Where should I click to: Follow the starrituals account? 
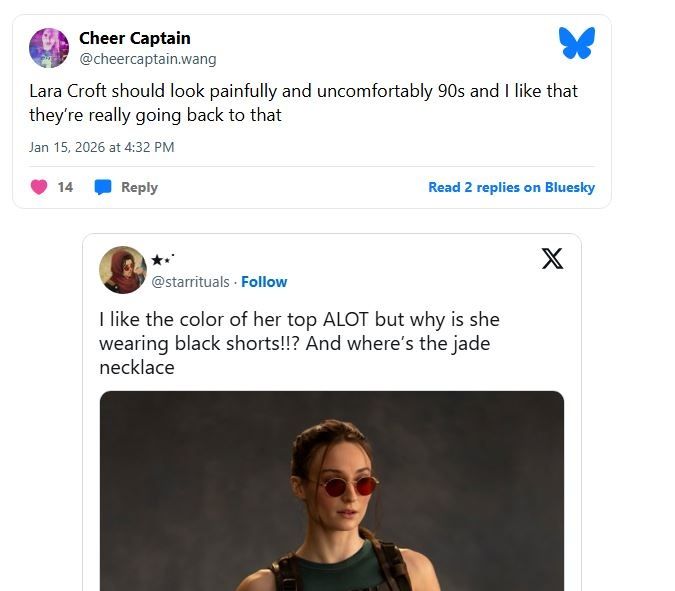(264, 282)
